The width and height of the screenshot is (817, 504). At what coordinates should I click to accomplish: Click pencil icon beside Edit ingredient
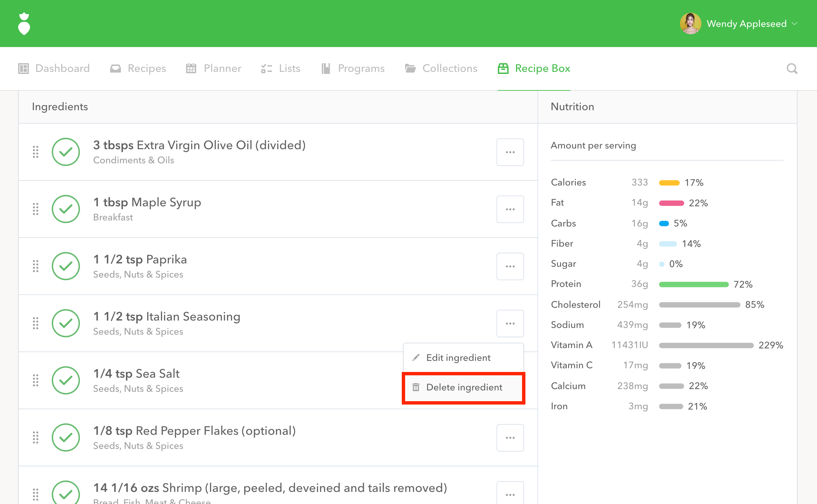tap(416, 358)
